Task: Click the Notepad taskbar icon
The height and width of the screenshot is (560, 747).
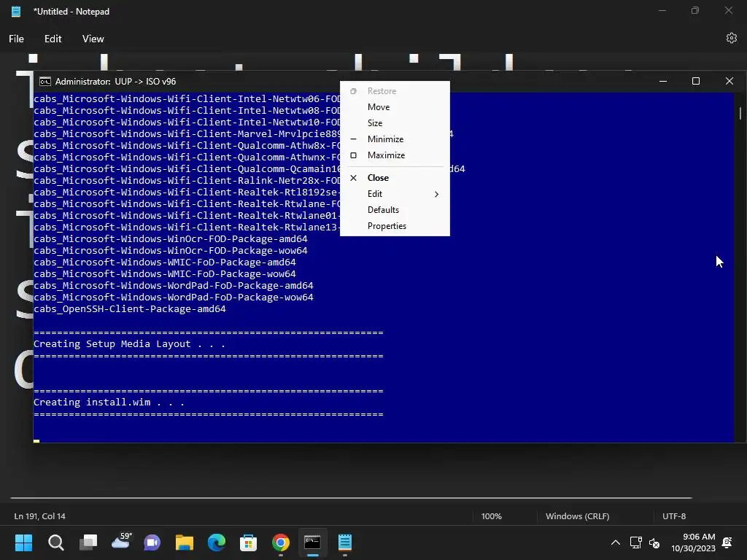Action: click(345, 542)
